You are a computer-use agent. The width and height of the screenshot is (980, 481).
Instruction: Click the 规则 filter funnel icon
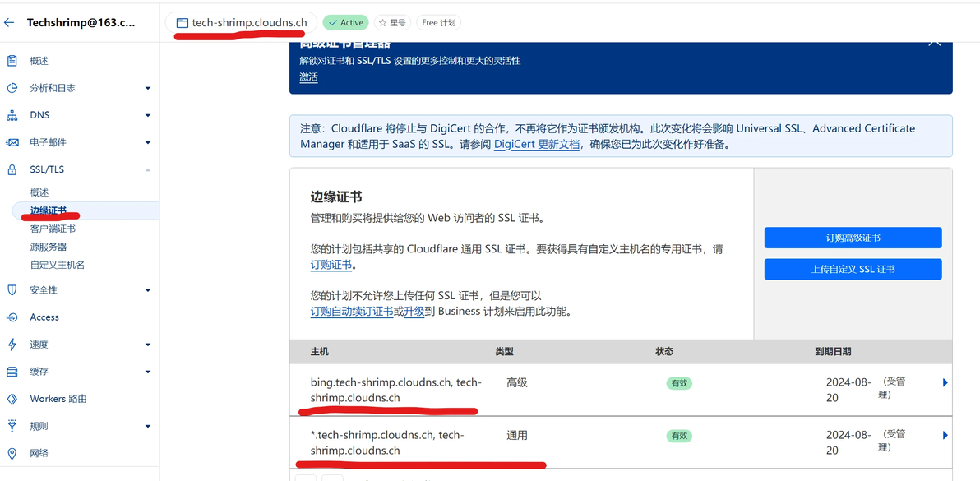12,426
